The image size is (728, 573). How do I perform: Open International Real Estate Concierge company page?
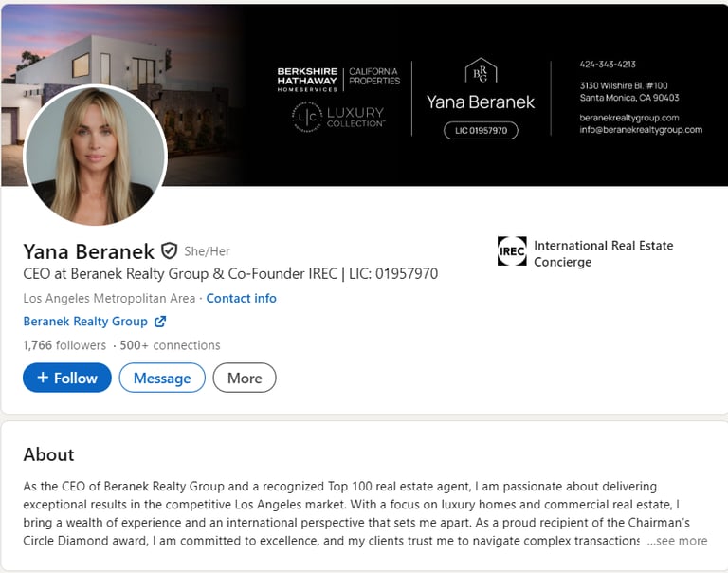click(x=603, y=253)
